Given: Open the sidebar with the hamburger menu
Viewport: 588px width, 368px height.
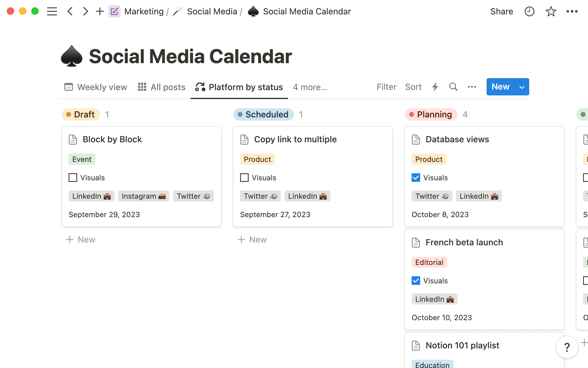Looking at the screenshot, I should [52, 11].
